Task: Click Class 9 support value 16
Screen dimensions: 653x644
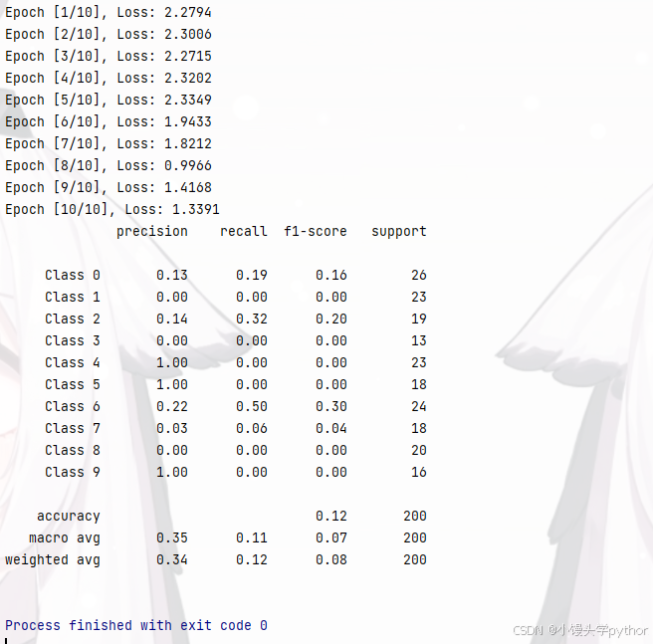Action: (x=419, y=472)
